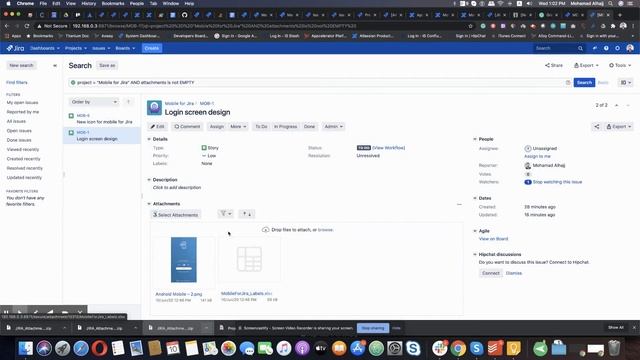Click the attachments sort order arrows button

coord(247,213)
